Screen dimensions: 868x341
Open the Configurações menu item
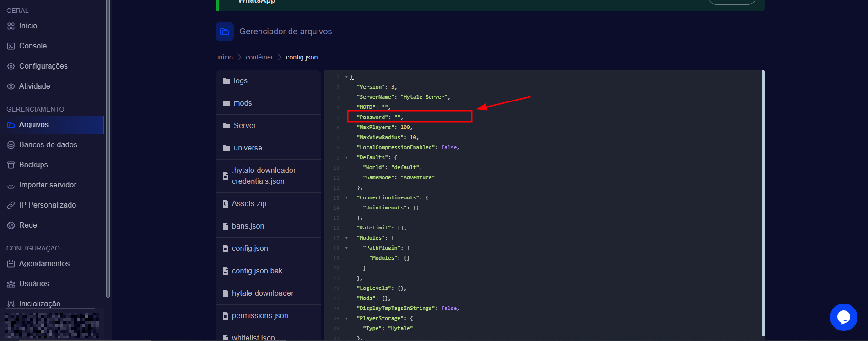point(43,66)
